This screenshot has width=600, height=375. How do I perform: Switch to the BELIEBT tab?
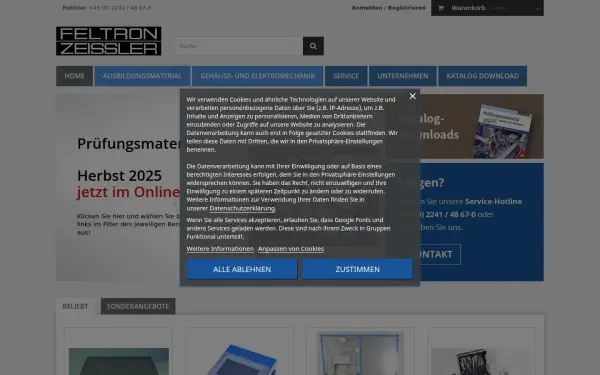[75, 306]
